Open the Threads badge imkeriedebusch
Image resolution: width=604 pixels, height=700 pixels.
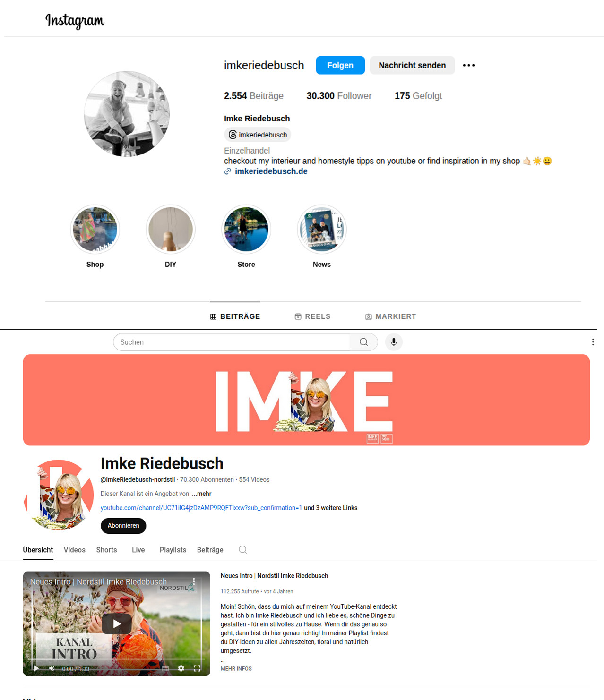[258, 135]
